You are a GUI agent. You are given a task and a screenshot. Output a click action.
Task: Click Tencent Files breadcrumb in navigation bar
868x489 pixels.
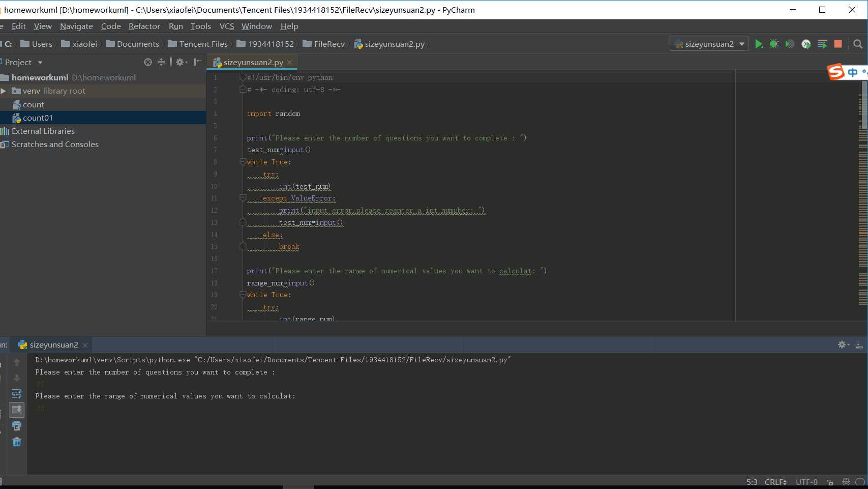[198, 44]
